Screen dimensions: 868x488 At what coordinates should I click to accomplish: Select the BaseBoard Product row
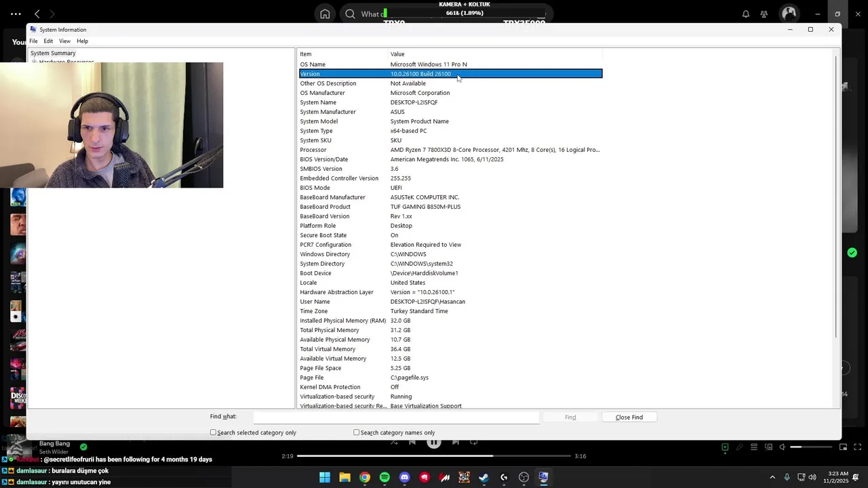pyautogui.click(x=450, y=207)
